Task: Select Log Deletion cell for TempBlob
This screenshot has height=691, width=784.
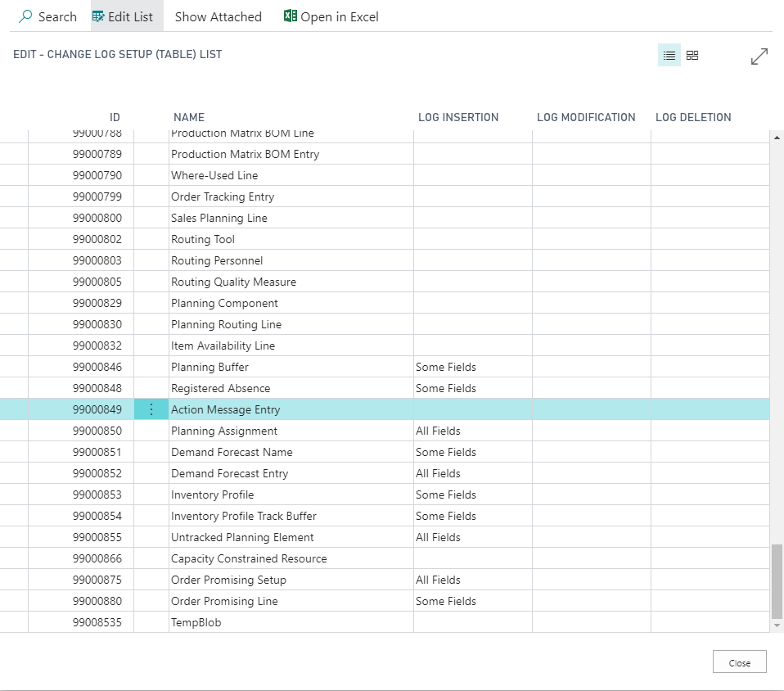Action: click(710, 622)
